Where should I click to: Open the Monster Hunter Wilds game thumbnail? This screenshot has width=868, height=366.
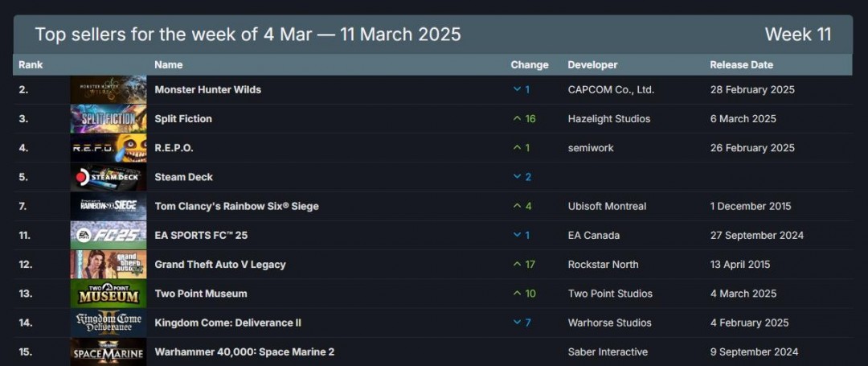pos(108,89)
